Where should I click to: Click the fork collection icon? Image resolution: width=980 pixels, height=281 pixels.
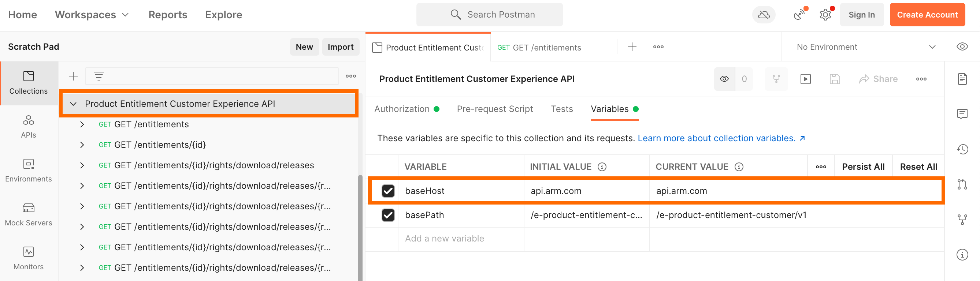[x=776, y=79]
